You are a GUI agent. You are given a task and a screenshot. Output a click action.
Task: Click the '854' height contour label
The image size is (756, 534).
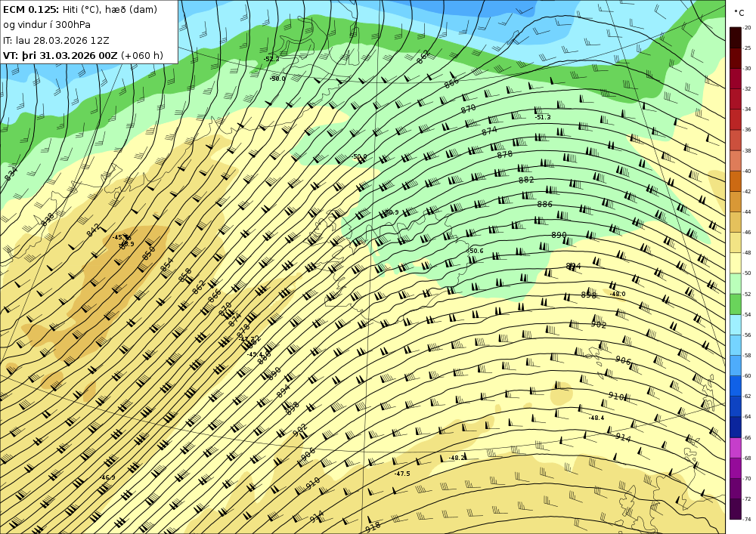[166, 264]
